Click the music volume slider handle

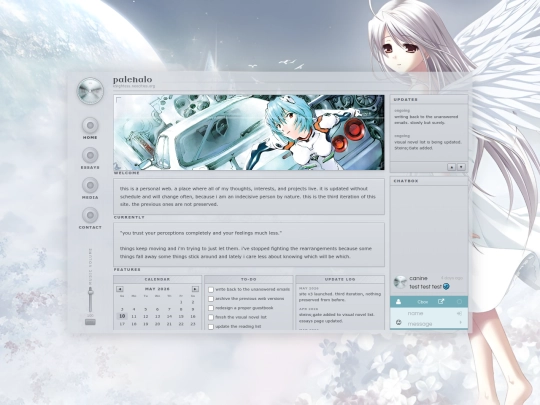[90, 292]
